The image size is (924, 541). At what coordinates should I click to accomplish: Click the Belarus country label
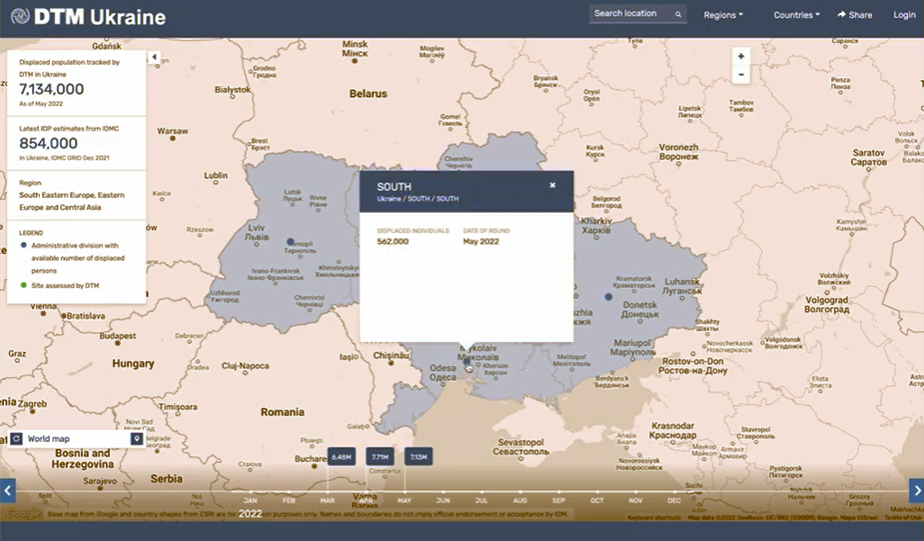[x=368, y=94]
